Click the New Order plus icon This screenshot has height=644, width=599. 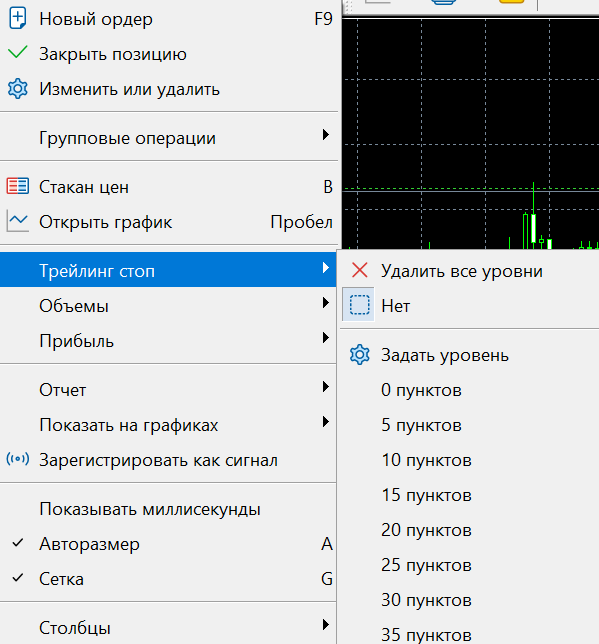[x=17, y=18]
